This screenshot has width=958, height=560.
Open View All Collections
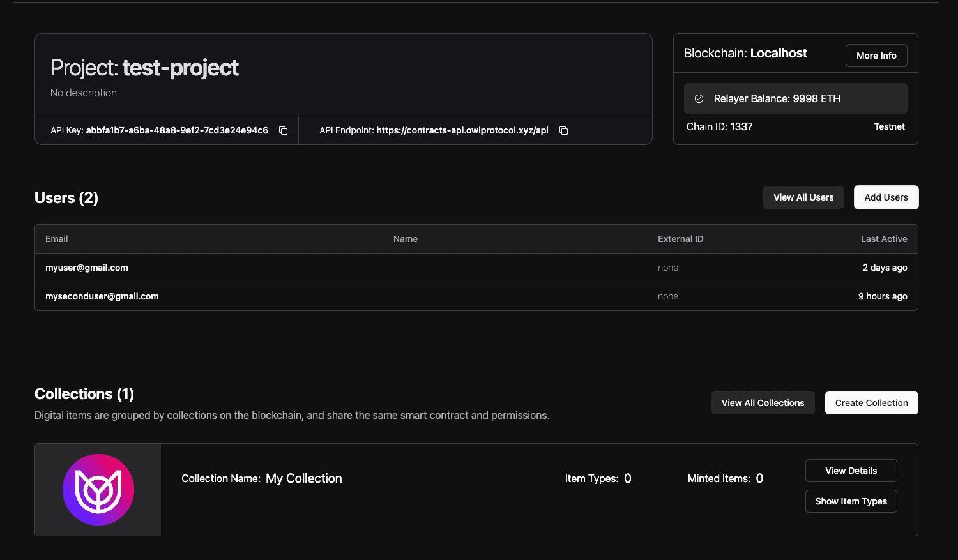763,403
